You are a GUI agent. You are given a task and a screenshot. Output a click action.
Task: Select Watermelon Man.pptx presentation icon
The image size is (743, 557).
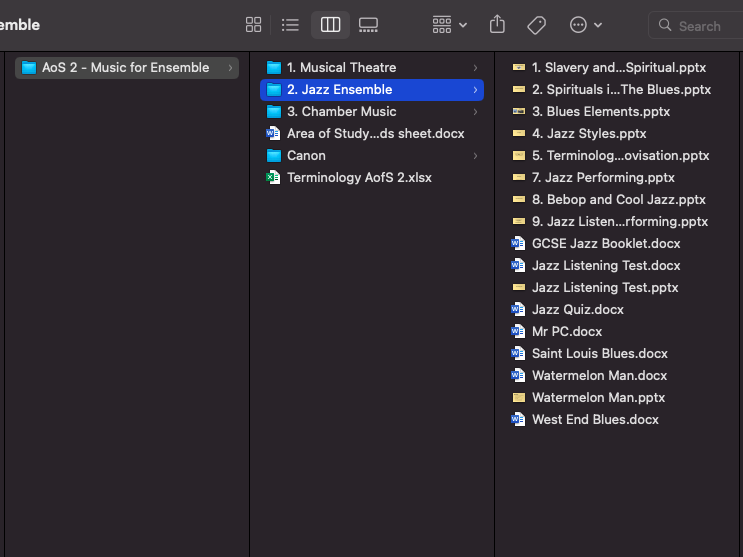(518, 398)
